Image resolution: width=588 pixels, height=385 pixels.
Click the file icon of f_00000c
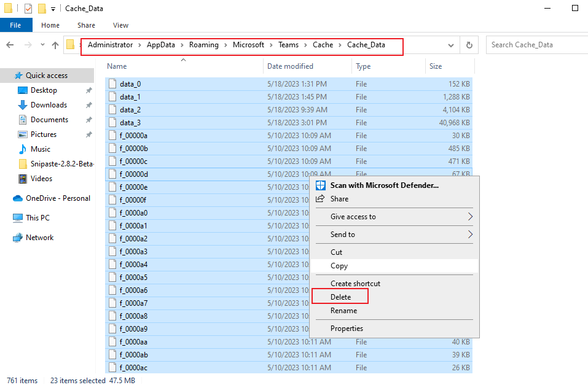pos(112,161)
